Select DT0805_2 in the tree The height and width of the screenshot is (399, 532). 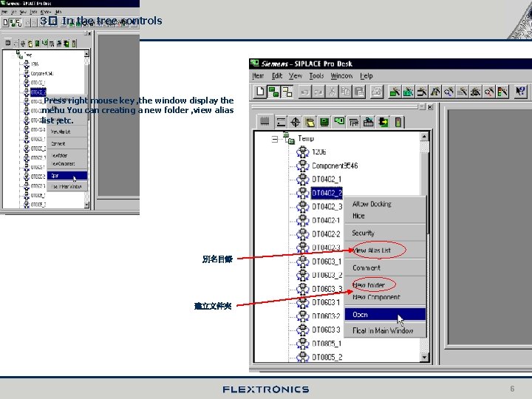(x=327, y=358)
